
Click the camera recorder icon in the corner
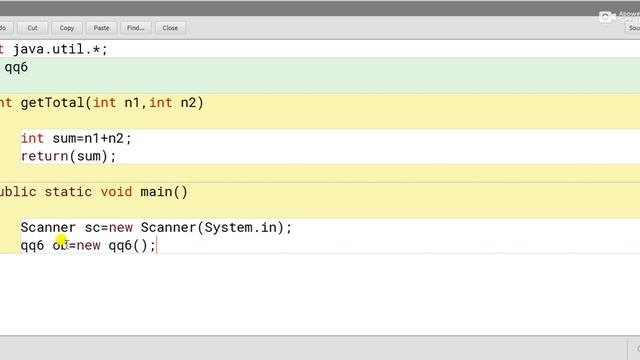point(607,17)
